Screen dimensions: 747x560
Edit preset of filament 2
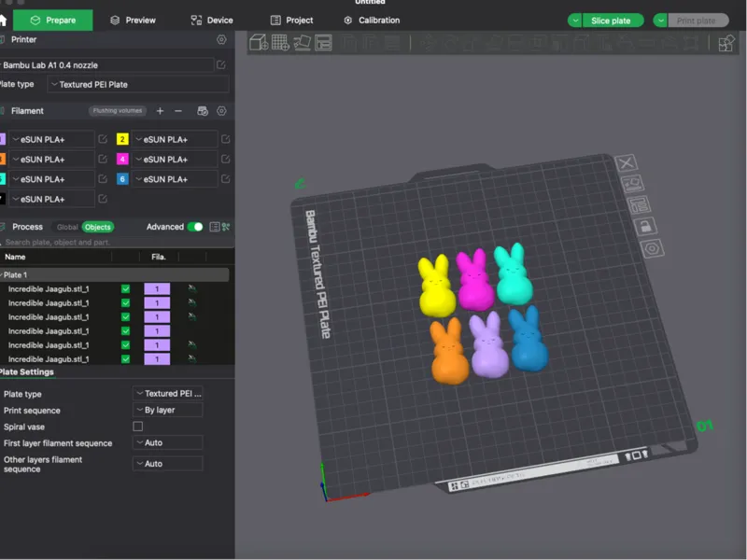pos(225,139)
